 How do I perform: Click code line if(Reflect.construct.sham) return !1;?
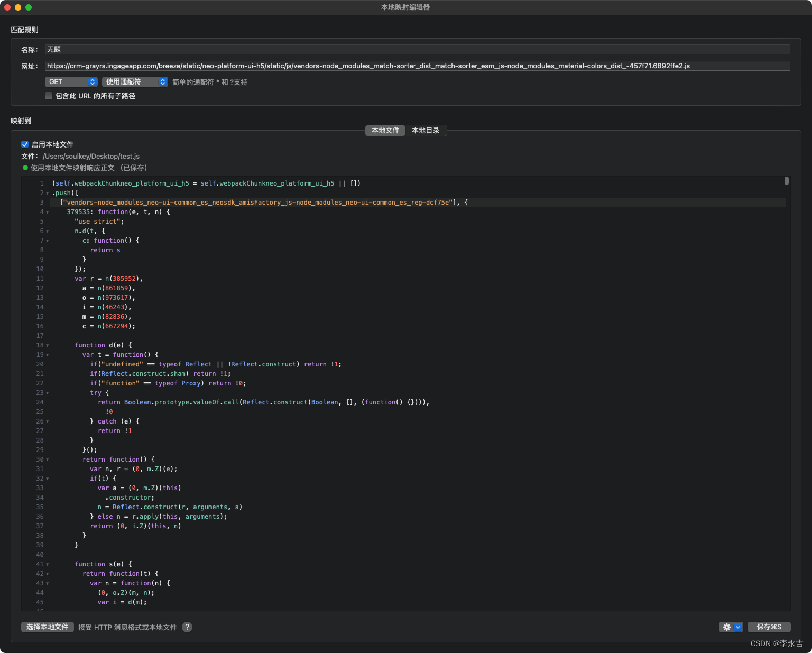point(160,374)
